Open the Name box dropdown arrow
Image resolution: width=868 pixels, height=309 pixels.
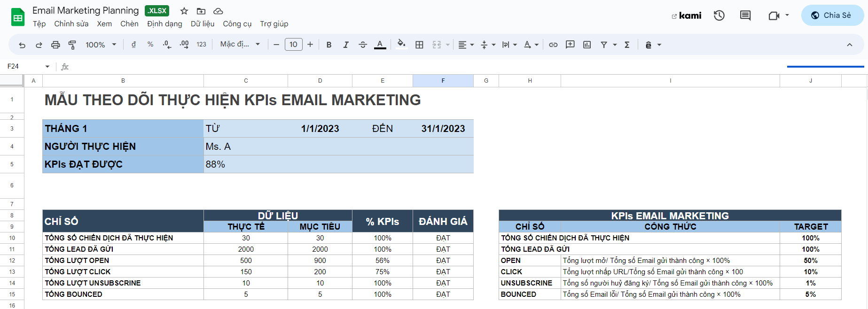point(47,66)
